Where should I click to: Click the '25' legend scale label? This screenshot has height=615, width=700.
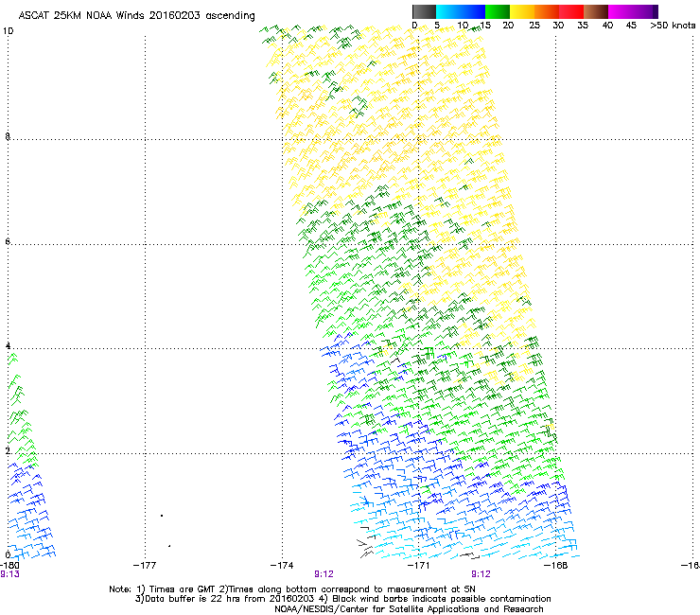point(534,26)
